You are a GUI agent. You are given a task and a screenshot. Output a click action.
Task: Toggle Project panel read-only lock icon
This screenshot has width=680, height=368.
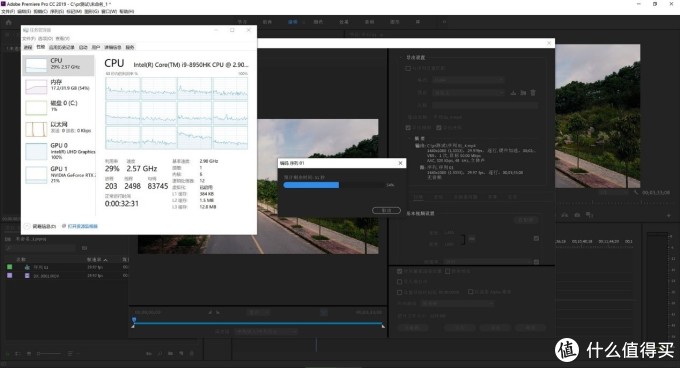point(7,354)
